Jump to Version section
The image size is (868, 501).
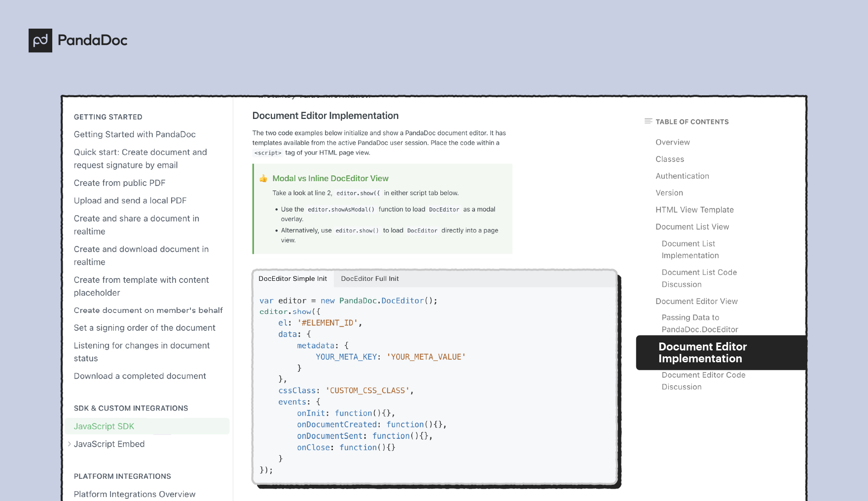pos(669,193)
